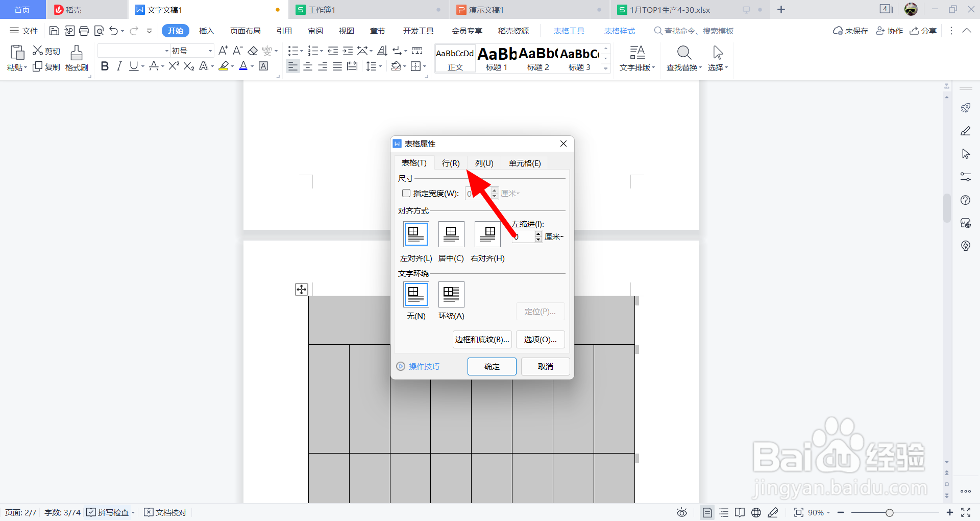Open the Find and Replace (查找替换) tool
Screen dimensions: 980x521
tap(684, 58)
